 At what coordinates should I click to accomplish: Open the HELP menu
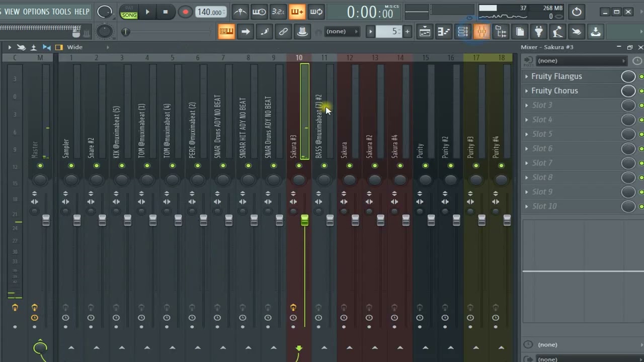[x=82, y=12]
